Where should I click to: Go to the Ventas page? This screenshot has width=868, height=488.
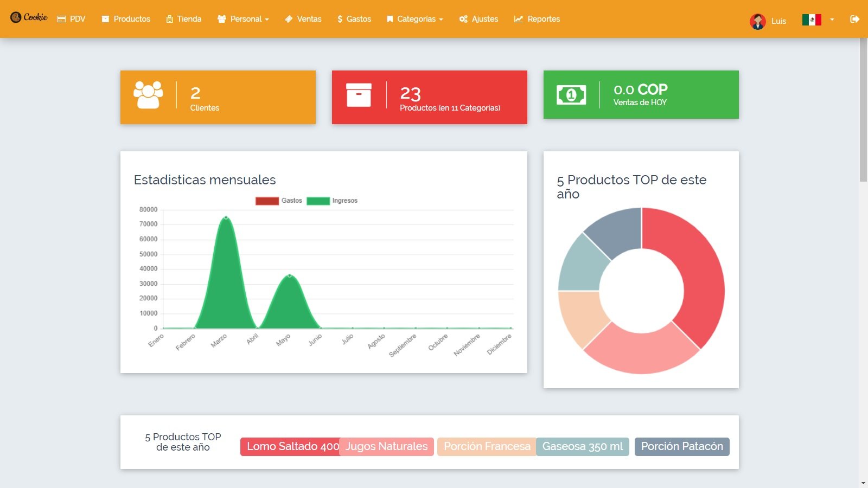pos(303,19)
